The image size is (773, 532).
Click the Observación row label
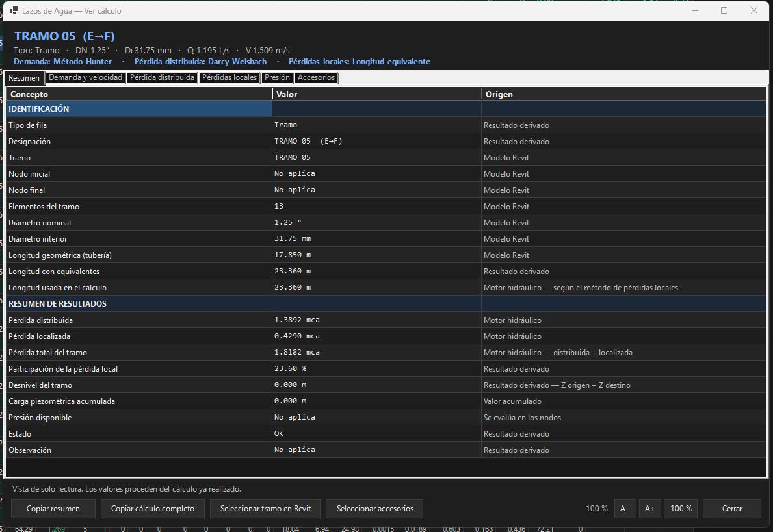30,450
